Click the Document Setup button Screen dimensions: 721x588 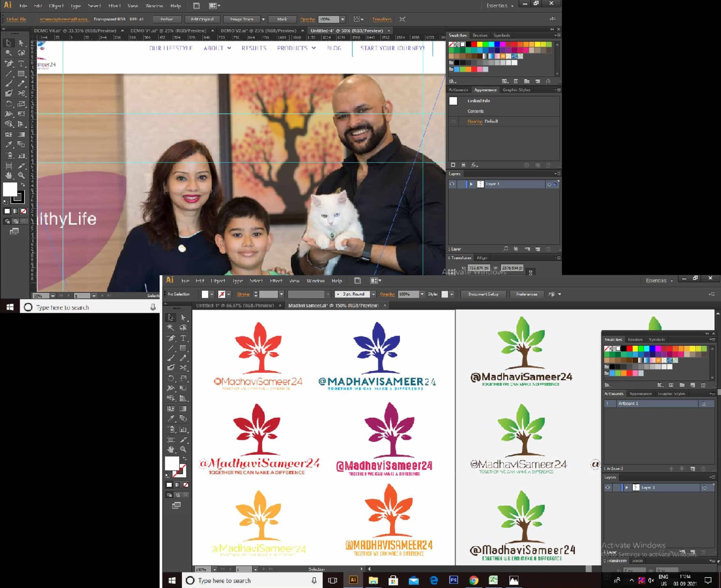[x=483, y=294]
